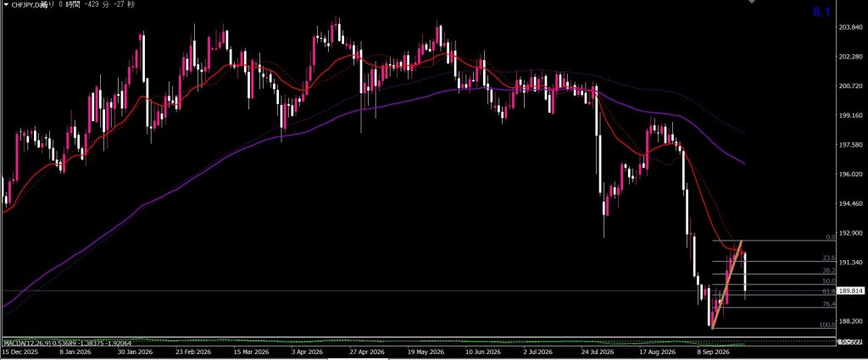Click the triangle beside CHFJPY chart title
The width and height of the screenshot is (868, 360).
pos(6,4)
